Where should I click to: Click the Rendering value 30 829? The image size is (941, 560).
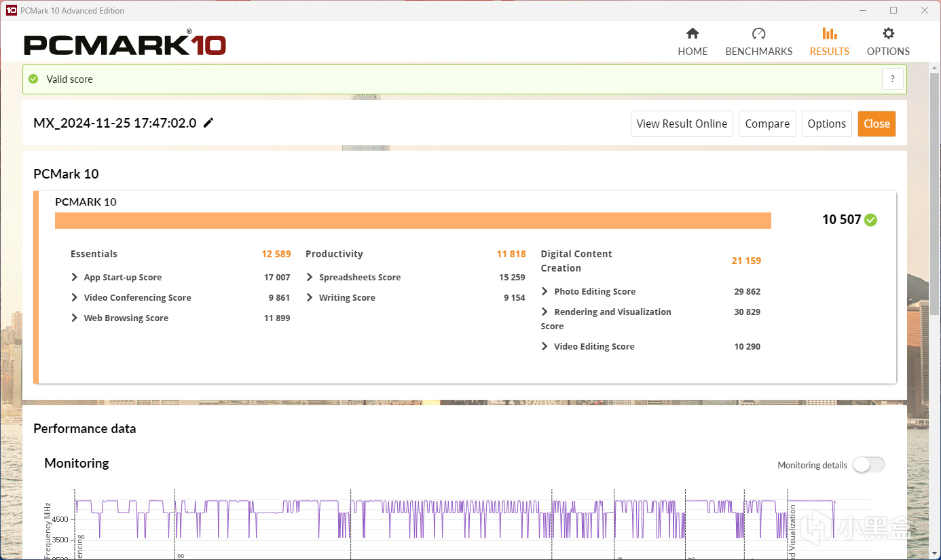pyautogui.click(x=748, y=312)
